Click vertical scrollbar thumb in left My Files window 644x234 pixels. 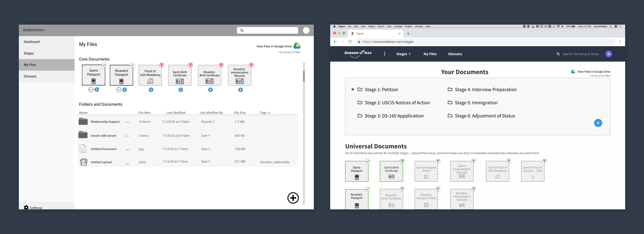(x=304, y=76)
